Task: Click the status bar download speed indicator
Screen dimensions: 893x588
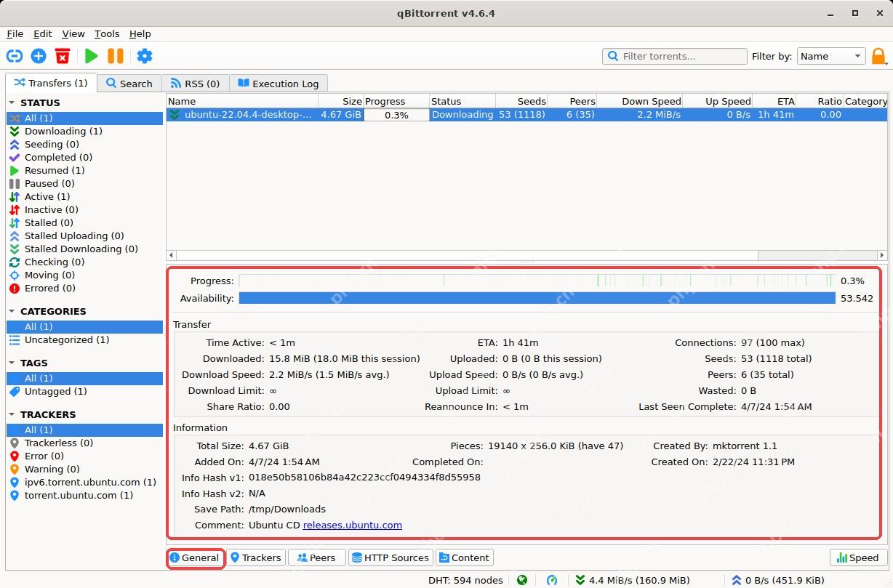Action: coord(632,580)
